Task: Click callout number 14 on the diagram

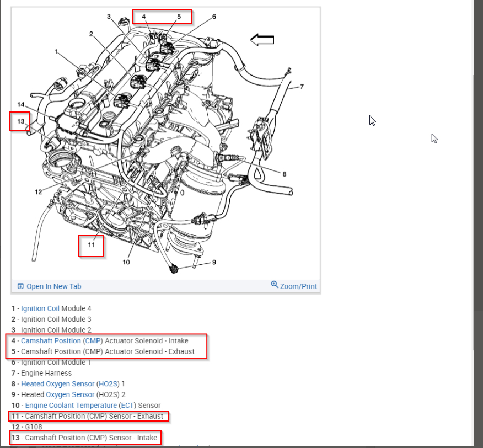Action: coord(20,104)
